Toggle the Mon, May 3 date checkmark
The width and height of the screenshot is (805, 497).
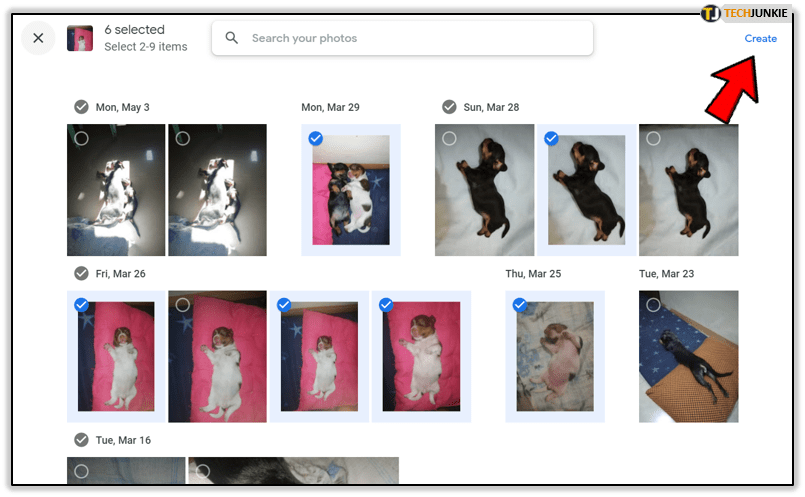pyautogui.click(x=81, y=107)
